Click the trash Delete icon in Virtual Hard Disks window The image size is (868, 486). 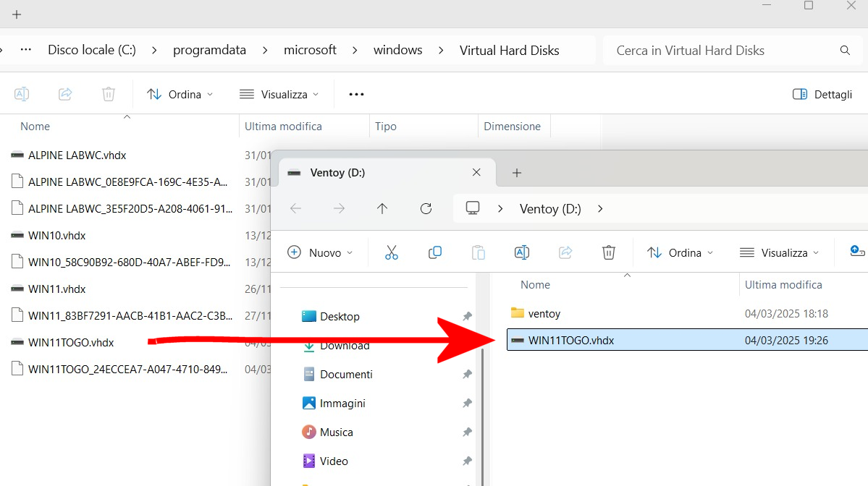pos(109,94)
